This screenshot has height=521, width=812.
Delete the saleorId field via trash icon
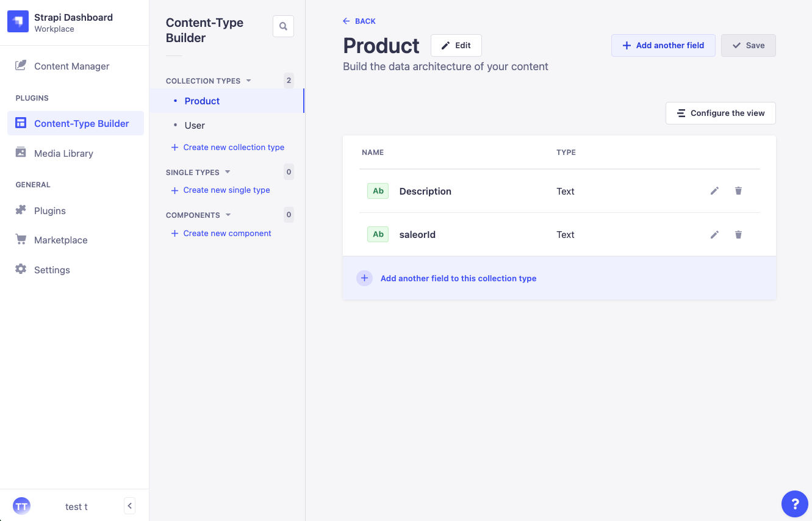point(738,234)
